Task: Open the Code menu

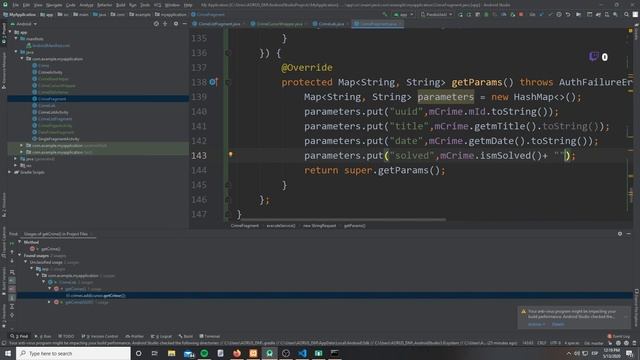Action: pyautogui.click(x=71, y=5)
